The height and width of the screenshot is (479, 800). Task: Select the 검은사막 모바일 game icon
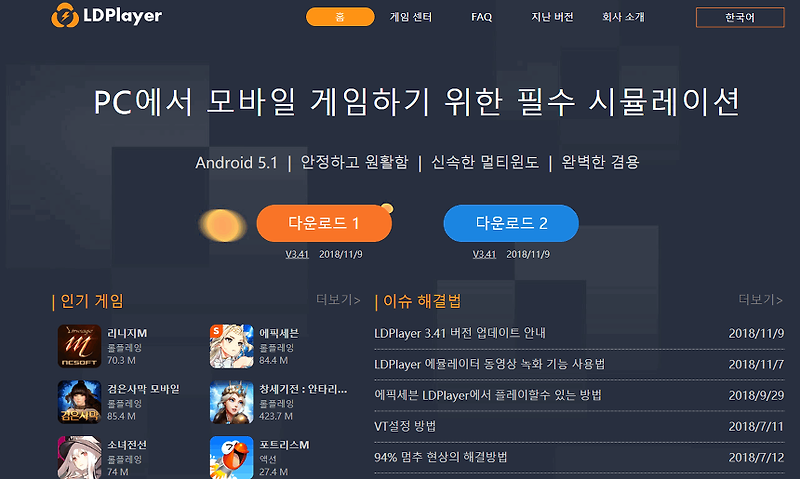click(79, 402)
